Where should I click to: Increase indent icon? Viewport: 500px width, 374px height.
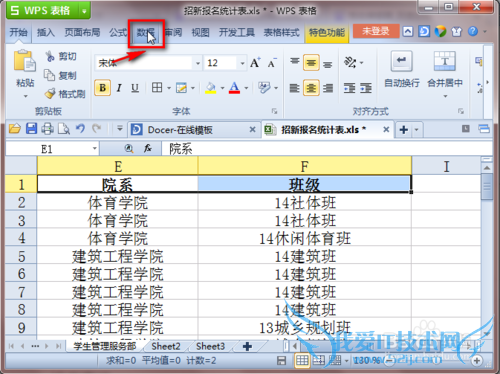point(366,88)
